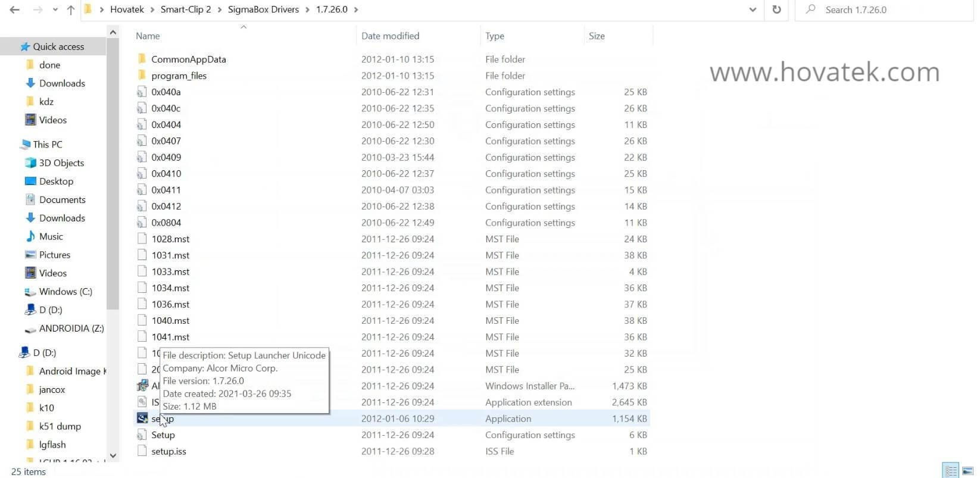Expand the address bar history dropdown
Screen dimensions: 980x478
click(753, 10)
